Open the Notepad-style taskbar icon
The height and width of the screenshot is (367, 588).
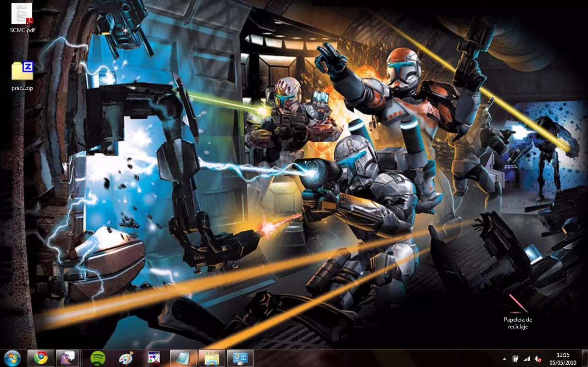click(183, 358)
